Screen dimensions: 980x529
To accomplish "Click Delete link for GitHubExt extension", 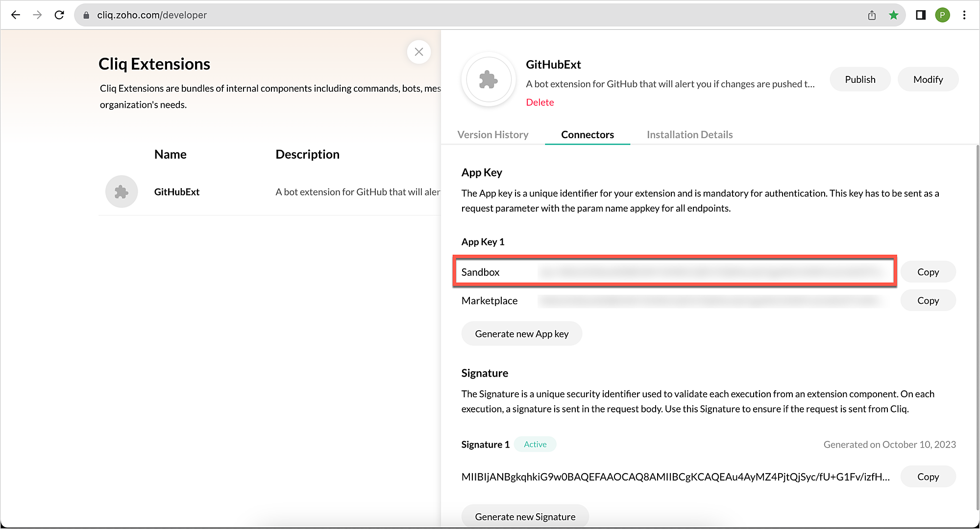I will pyautogui.click(x=539, y=102).
